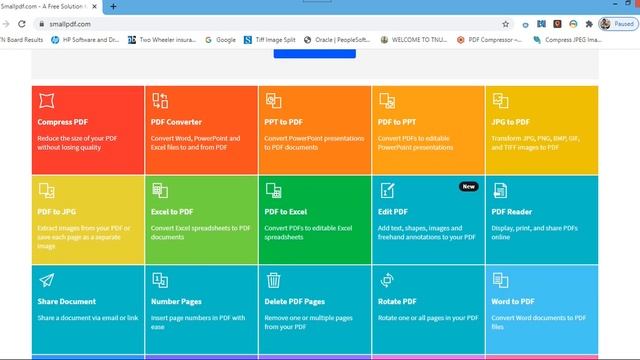The image size is (640, 360).
Task: Click the PPT to PDF tile icon
Action: [x=273, y=100]
